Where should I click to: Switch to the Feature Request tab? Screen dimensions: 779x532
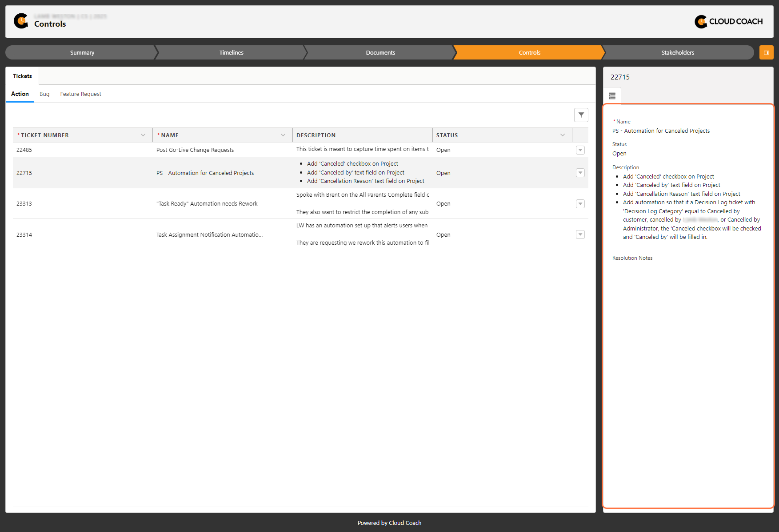coord(80,94)
